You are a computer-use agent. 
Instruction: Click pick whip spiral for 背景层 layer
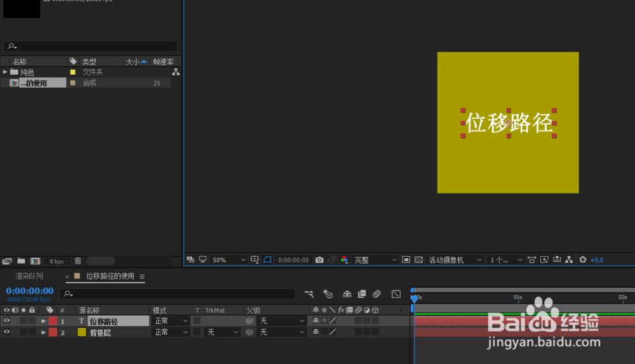click(250, 332)
